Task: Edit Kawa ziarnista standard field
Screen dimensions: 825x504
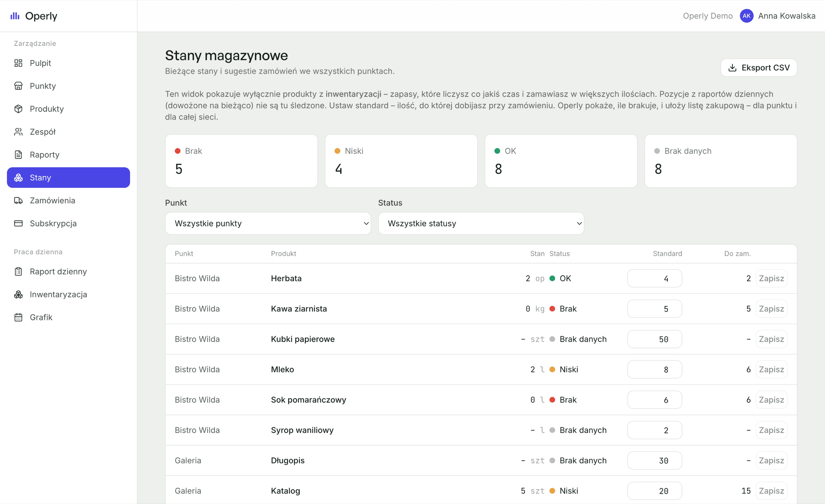Action: pyautogui.click(x=654, y=309)
